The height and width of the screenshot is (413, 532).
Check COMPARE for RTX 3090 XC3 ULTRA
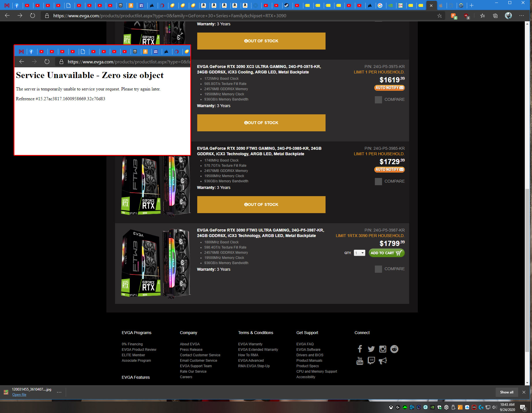[x=378, y=100]
